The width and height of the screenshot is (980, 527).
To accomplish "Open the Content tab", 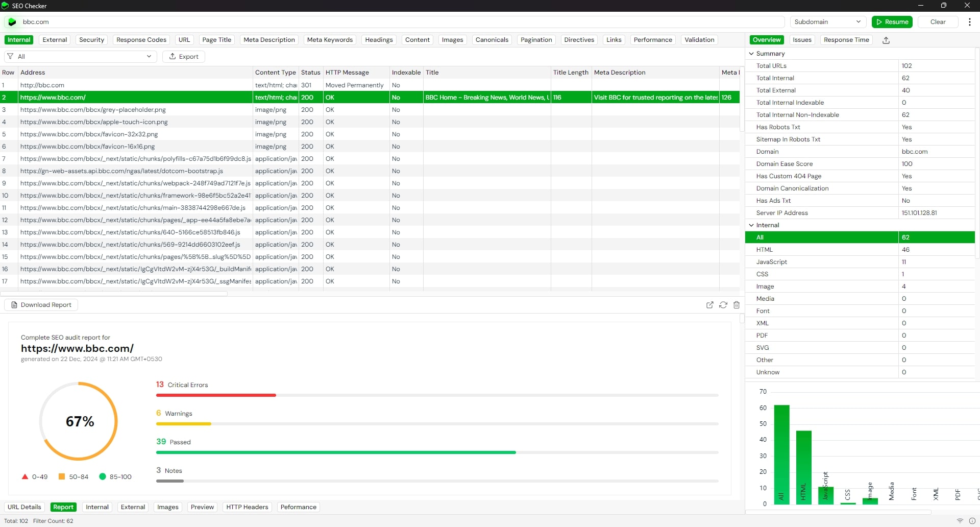I will 418,40.
